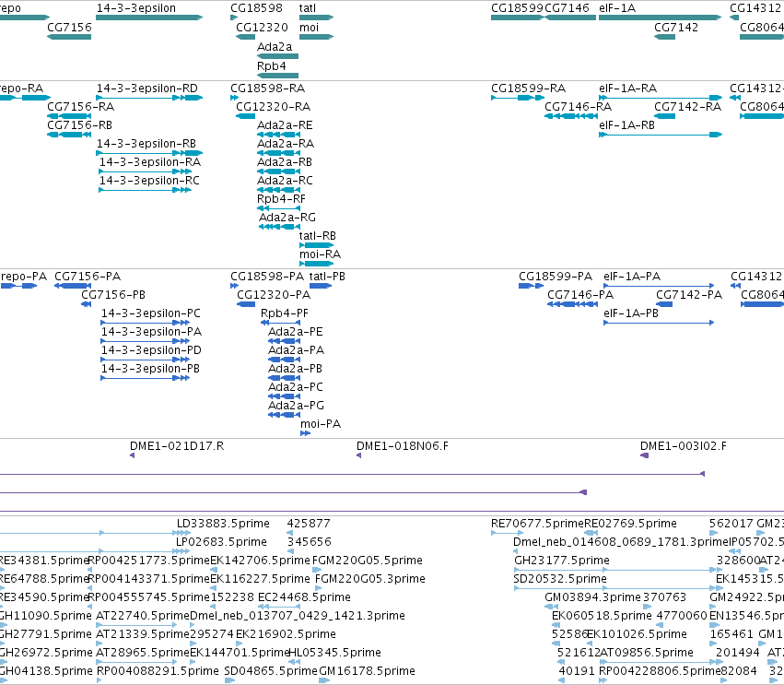The image size is (784, 685).
Task: Click EST GM16178.5prime label
Action: point(367,671)
